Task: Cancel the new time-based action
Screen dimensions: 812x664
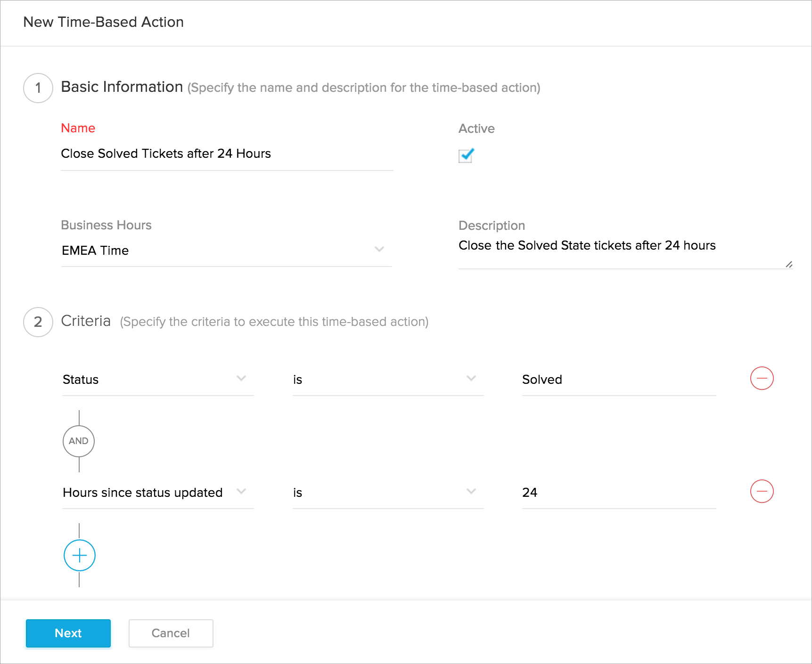Action: pyautogui.click(x=171, y=633)
